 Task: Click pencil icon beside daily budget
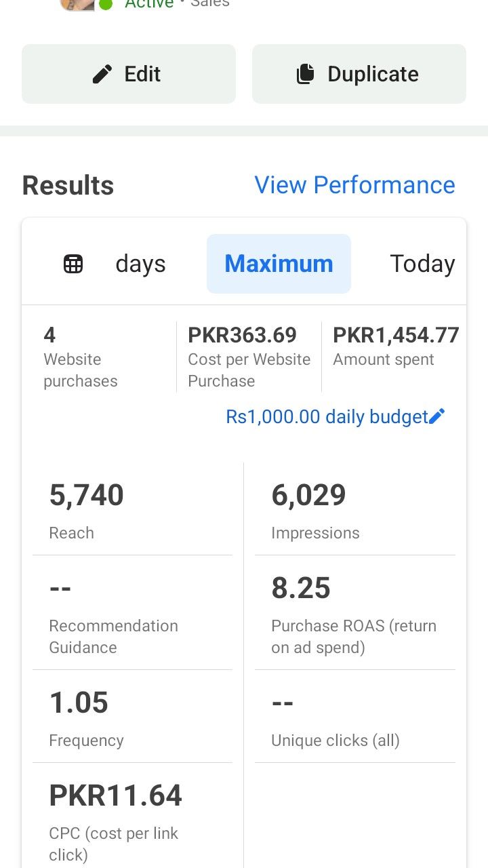click(x=438, y=416)
